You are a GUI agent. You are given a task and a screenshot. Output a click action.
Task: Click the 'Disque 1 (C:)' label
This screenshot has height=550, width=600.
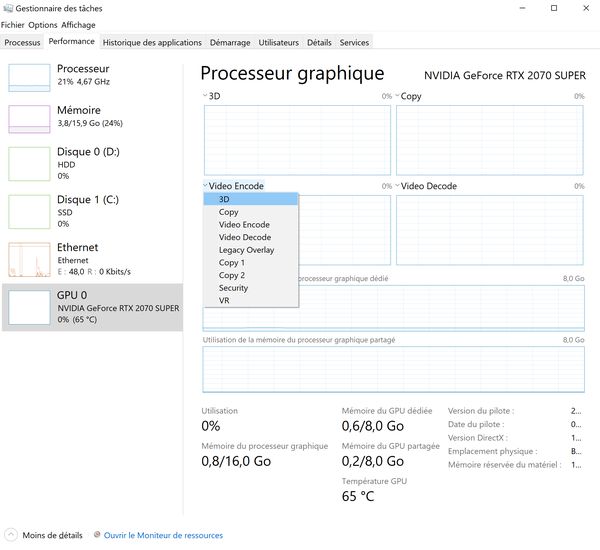88,199
